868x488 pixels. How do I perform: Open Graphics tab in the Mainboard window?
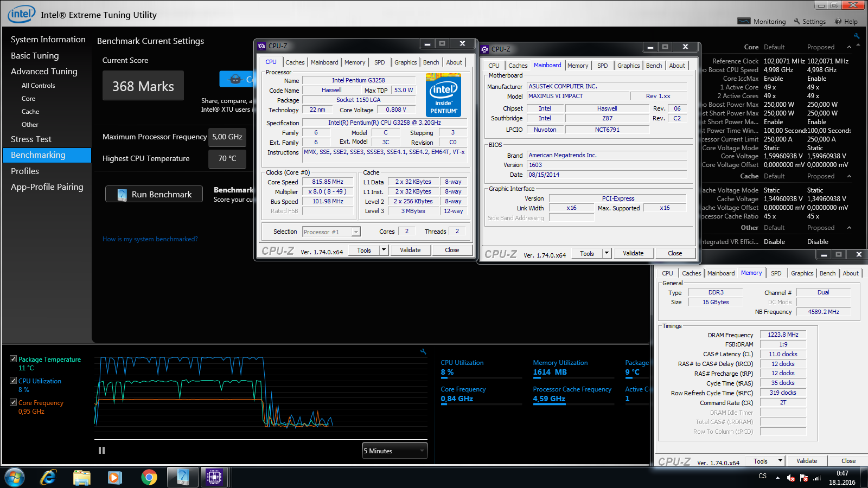[629, 66]
